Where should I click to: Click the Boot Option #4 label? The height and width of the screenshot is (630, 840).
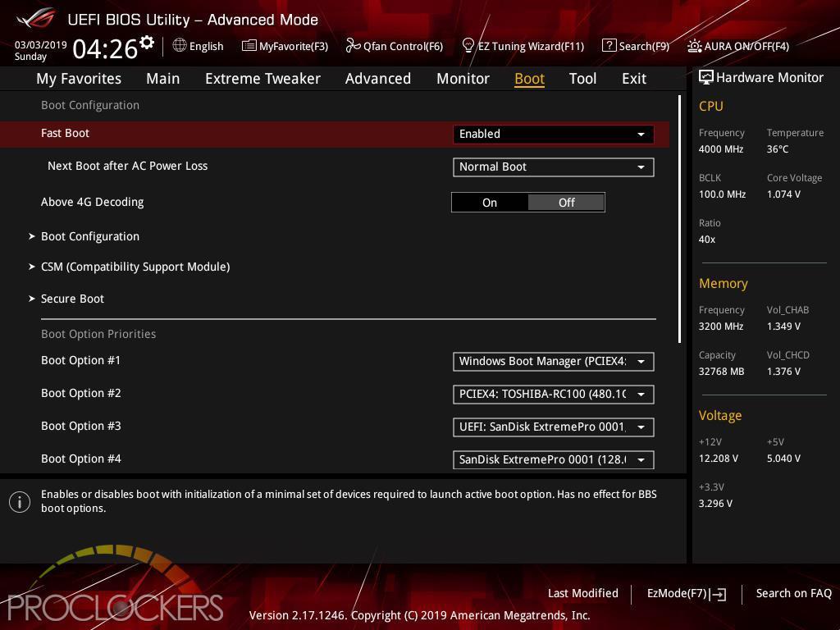point(81,459)
